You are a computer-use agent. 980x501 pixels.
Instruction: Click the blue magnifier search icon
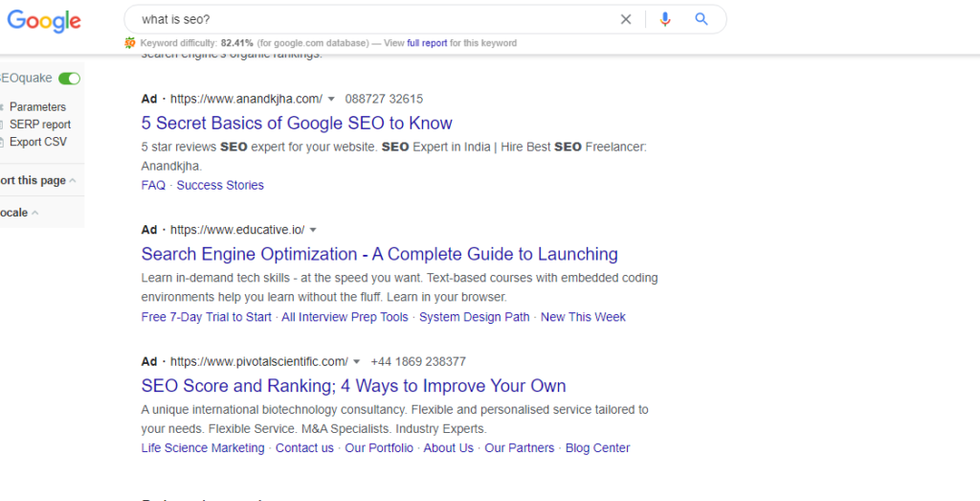click(x=702, y=19)
